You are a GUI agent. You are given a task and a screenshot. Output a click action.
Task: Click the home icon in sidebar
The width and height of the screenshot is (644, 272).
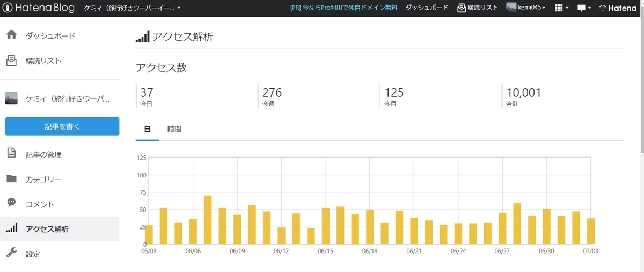point(11,35)
